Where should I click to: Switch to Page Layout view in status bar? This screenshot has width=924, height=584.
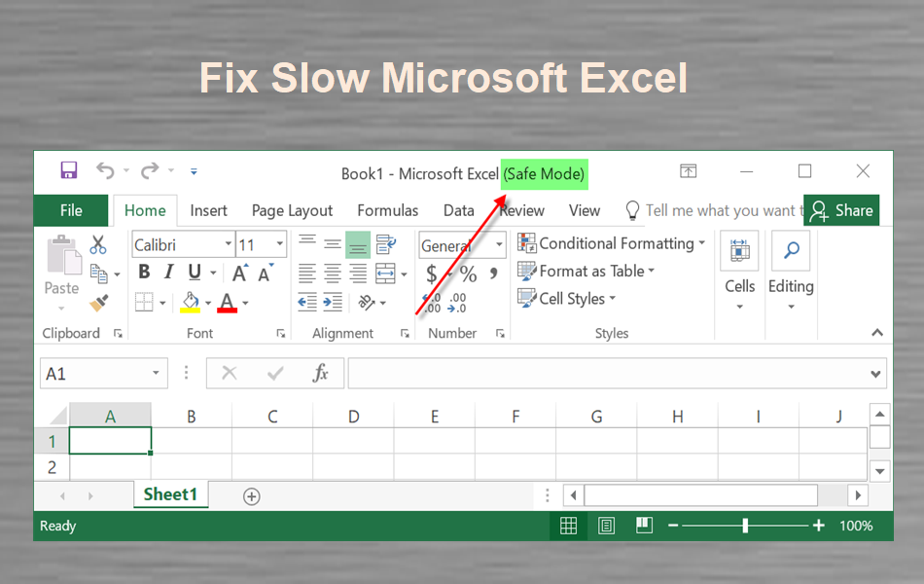pyautogui.click(x=606, y=526)
